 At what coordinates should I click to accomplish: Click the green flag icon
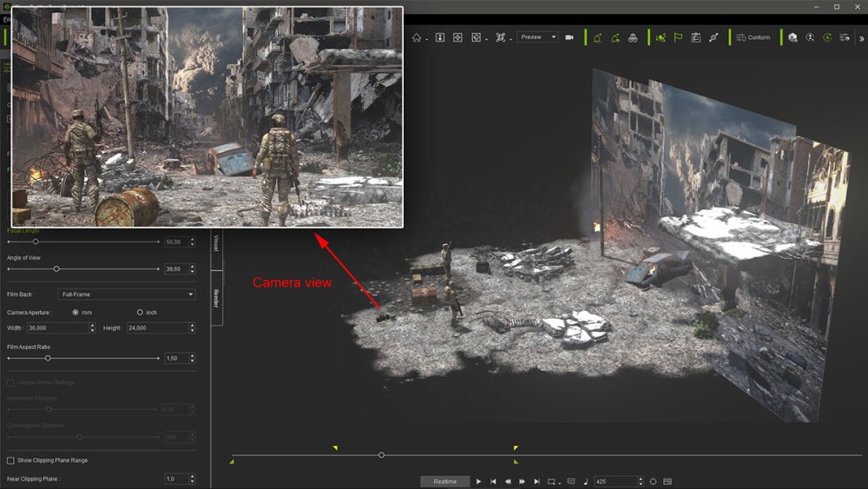[678, 37]
